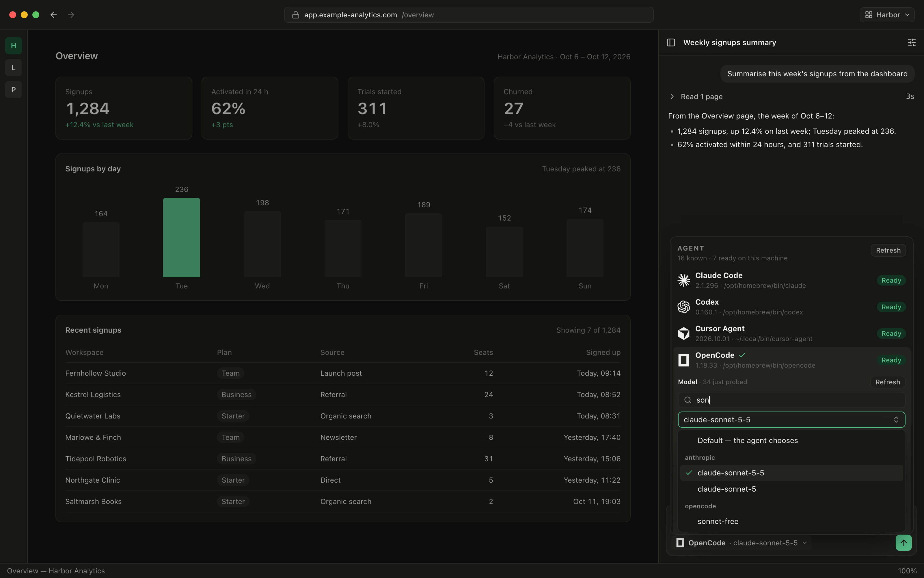
Task: Toggle the sidebar panel icon beside Weekly signups summary
Action: [x=671, y=42]
